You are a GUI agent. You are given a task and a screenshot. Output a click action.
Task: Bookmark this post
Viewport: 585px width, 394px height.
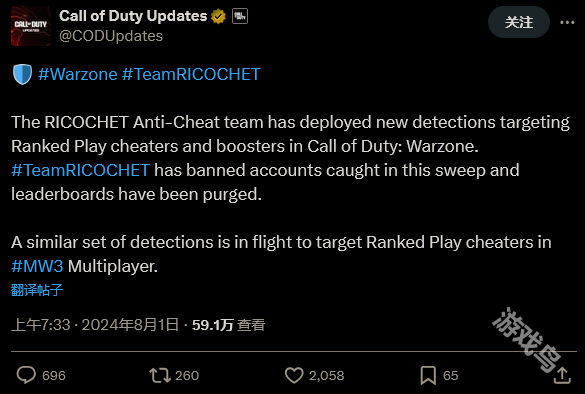pyautogui.click(x=428, y=375)
